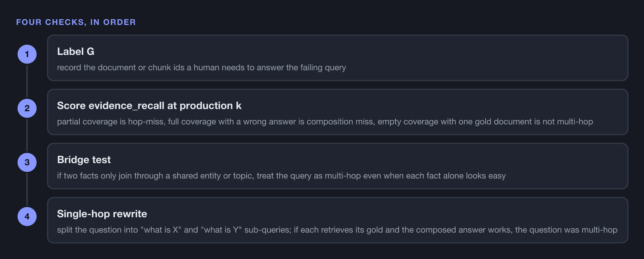Image resolution: width=644 pixels, height=259 pixels.
Task: Select the step 2 circle marker
Action: 27,108
